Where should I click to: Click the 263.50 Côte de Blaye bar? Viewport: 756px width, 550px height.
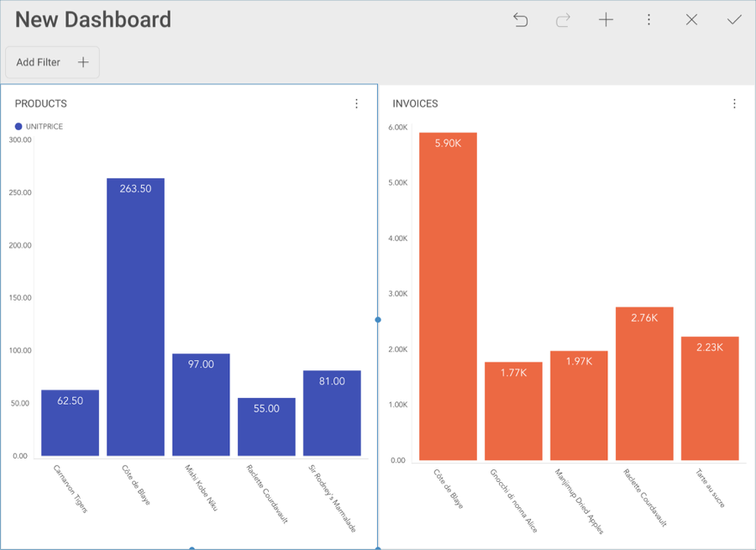pyautogui.click(x=135, y=317)
